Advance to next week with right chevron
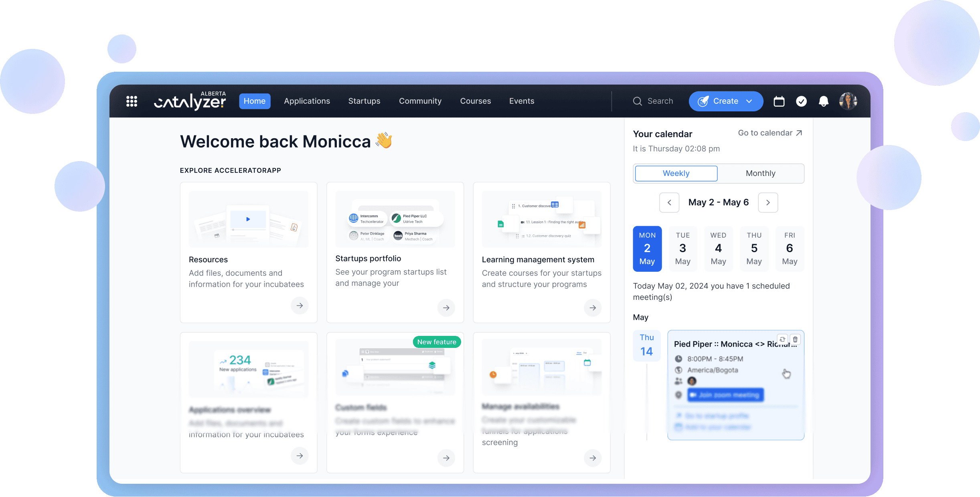The image size is (980, 497). (768, 202)
